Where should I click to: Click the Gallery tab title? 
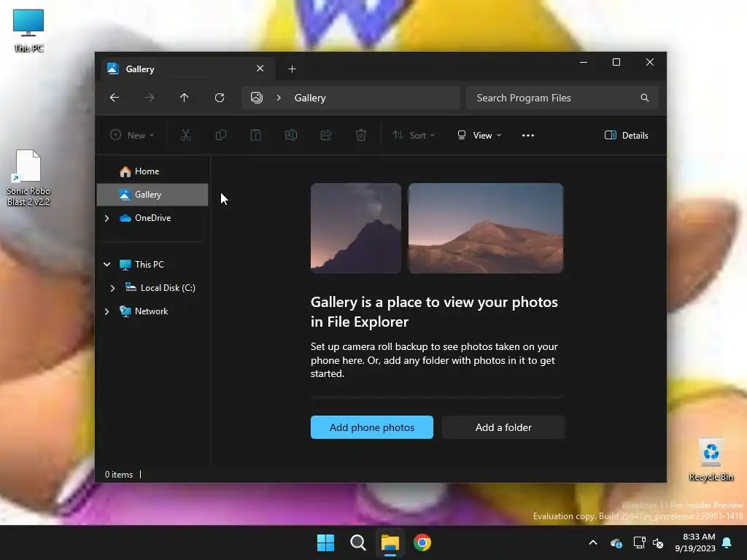139,69
